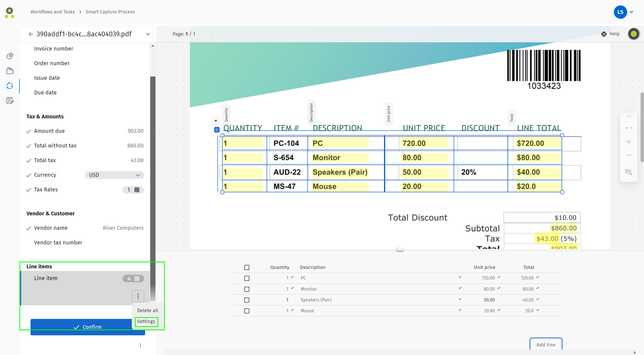Check the Monitor line item checkbox

247,289
